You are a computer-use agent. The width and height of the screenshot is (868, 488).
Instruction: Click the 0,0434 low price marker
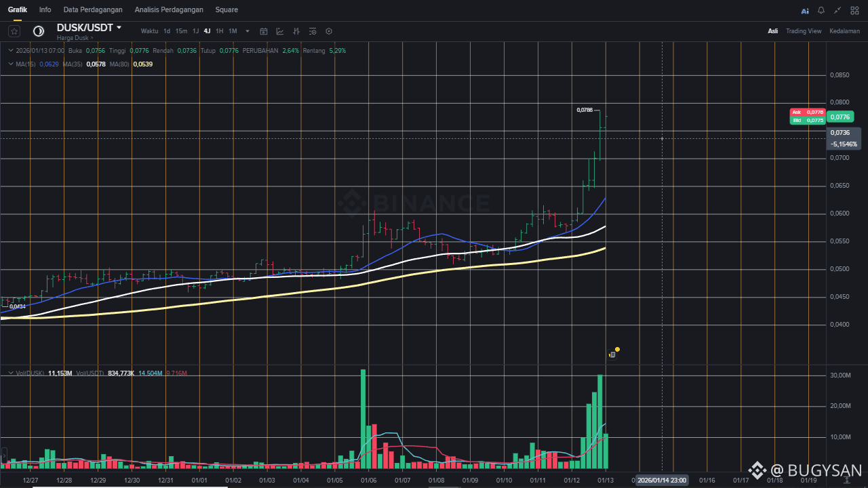(x=18, y=306)
